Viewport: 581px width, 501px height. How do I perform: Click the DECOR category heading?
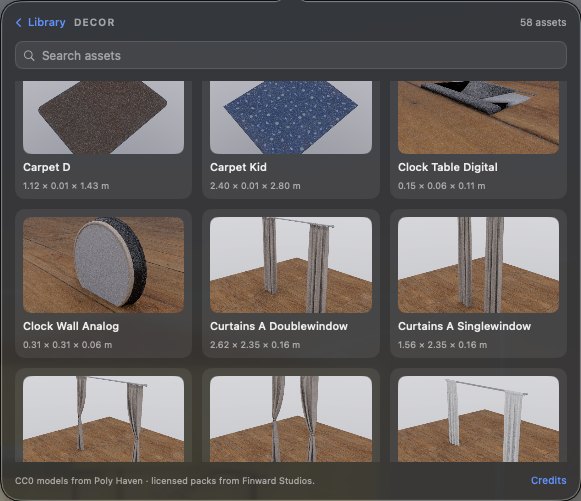pos(94,22)
